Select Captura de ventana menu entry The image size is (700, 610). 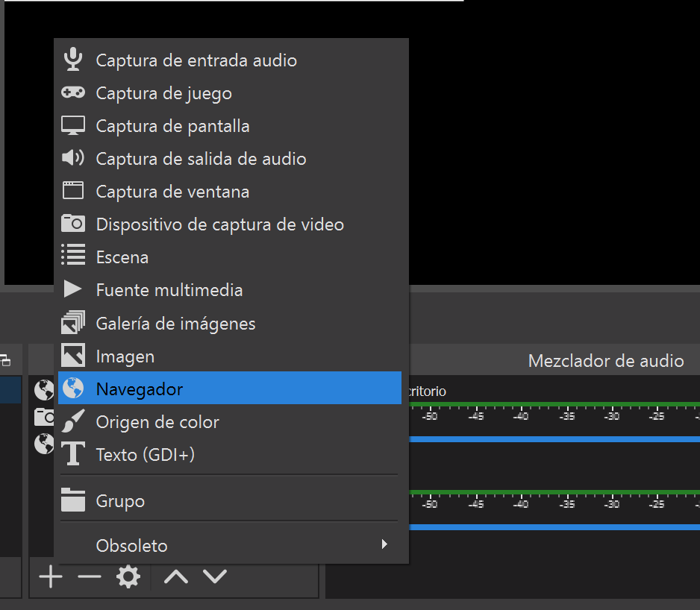click(x=172, y=192)
